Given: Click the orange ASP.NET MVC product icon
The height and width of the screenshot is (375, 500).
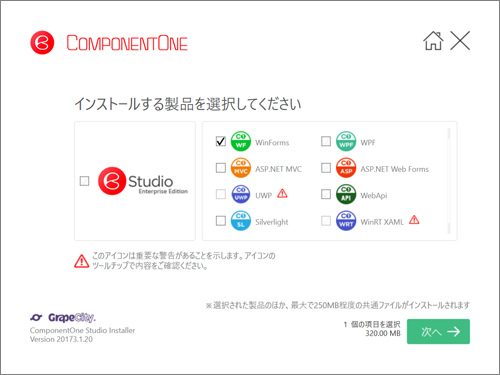Looking at the screenshot, I should pos(241,168).
